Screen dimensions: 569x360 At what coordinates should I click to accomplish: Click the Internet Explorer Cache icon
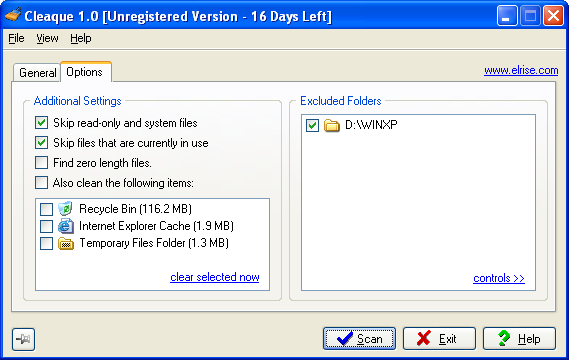click(66, 226)
